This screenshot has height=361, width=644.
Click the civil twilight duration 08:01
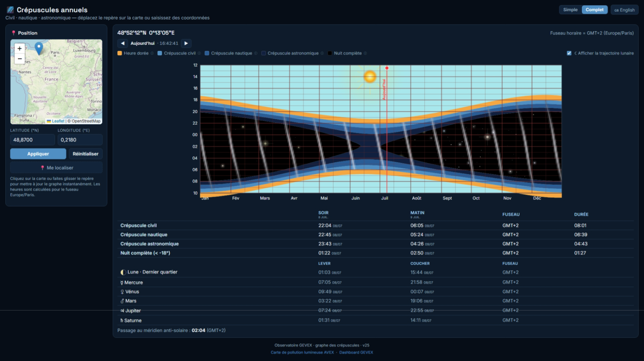click(580, 226)
